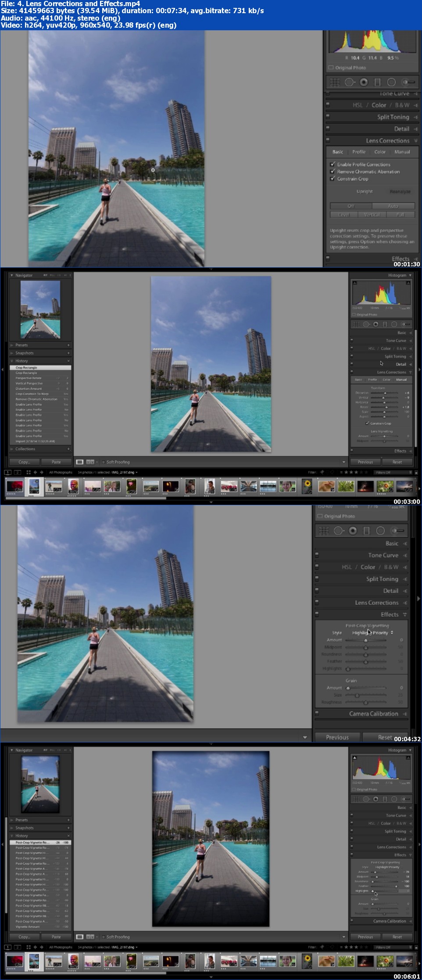This screenshot has width=422, height=980.
Task: Add a preset with the Presets plus icon in the 00:03:00 frame
Action: (68, 345)
